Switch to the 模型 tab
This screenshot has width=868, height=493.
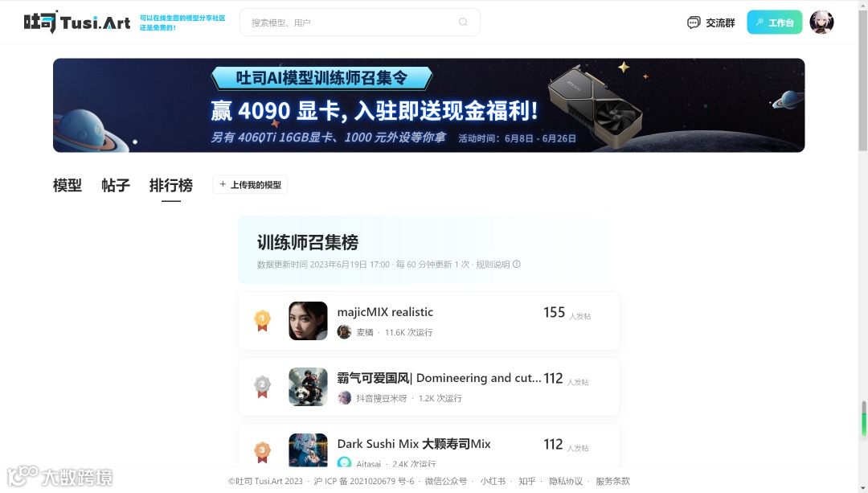(68, 185)
